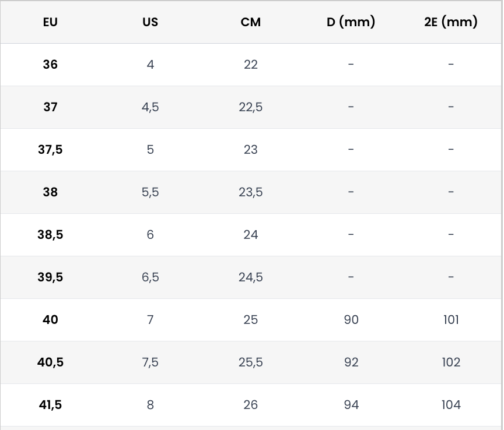Image resolution: width=504 pixels, height=430 pixels.
Task: Click the D (mm) column header
Action: (x=351, y=22)
